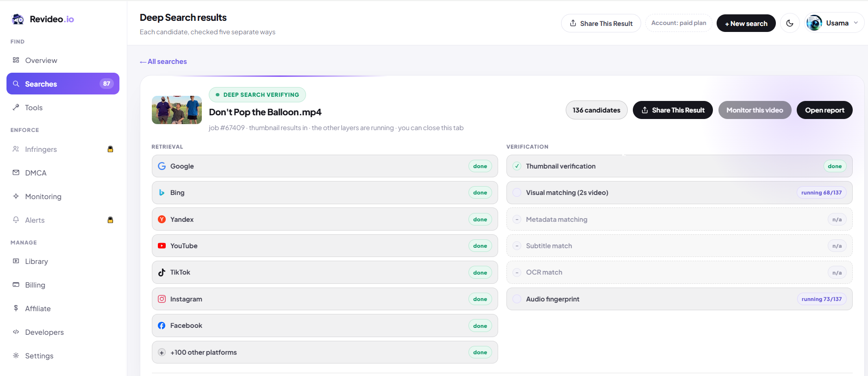
Task: Click the Monitor this video button
Action: pos(755,110)
